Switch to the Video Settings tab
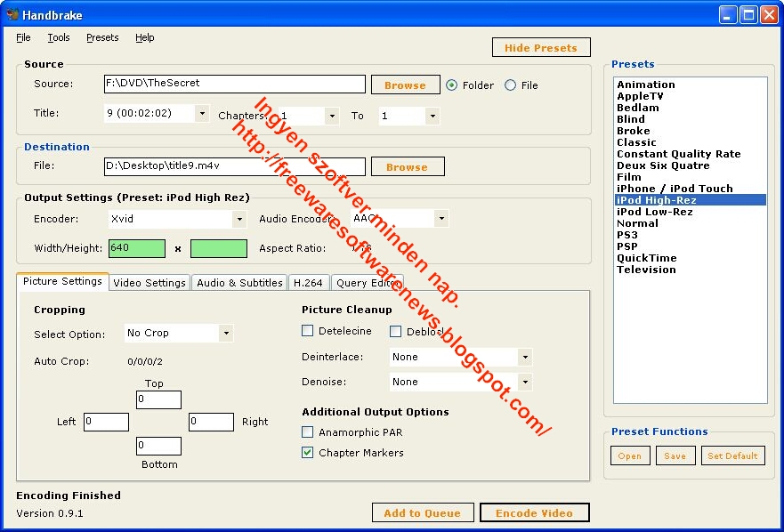The image size is (784, 532). (150, 283)
